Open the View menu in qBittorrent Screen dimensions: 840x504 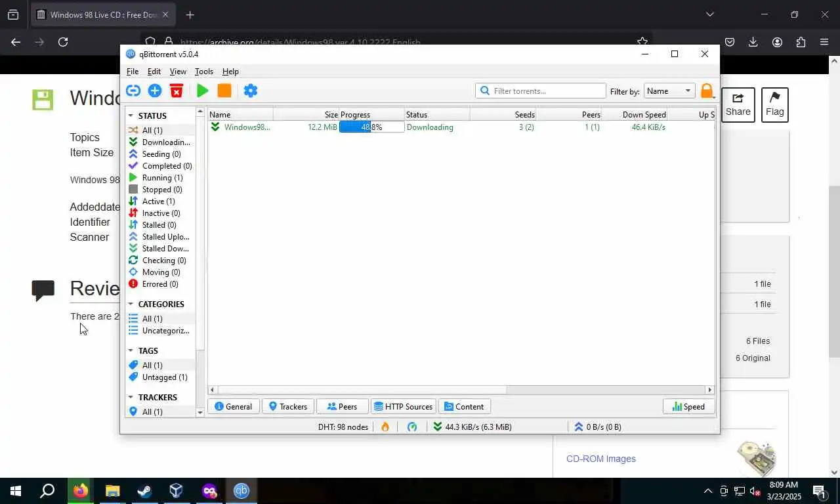pos(178,71)
